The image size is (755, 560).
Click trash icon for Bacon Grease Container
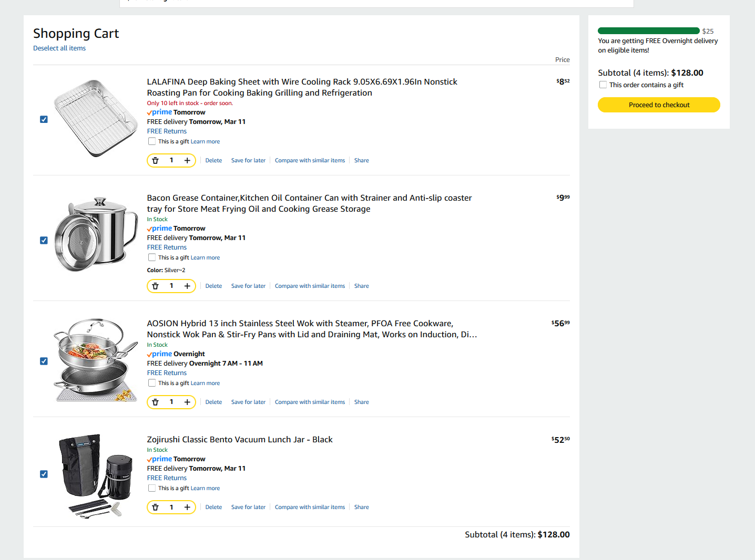click(x=156, y=286)
